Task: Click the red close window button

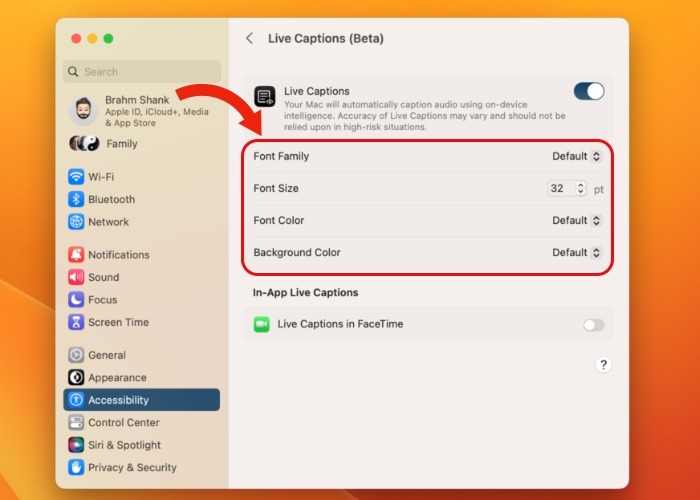Action: [x=76, y=39]
